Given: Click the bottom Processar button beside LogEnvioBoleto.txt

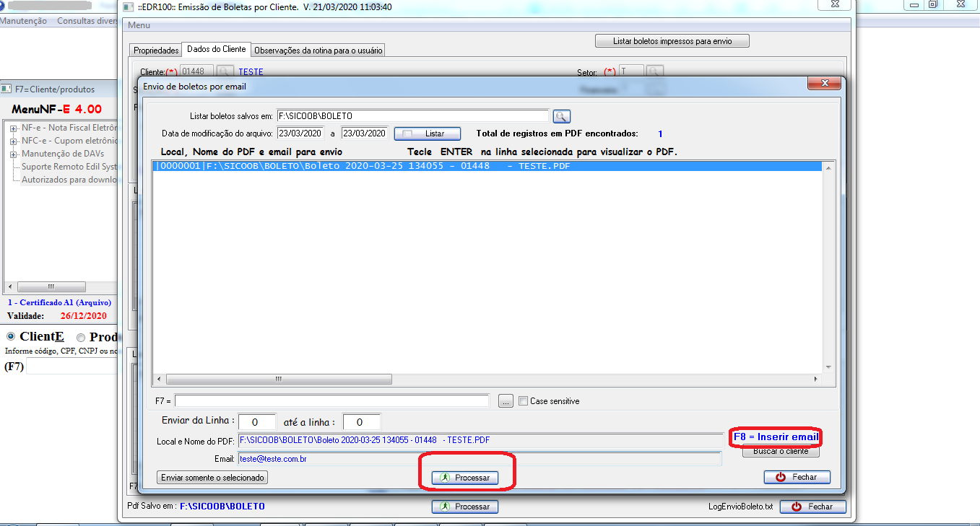Looking at the screenshot, I should click(x=465, y=507).
